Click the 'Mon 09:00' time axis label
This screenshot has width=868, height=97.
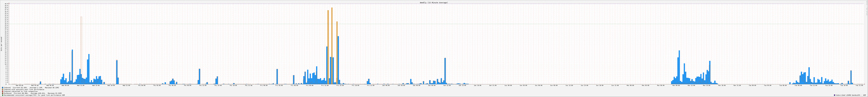click(676, 85)
